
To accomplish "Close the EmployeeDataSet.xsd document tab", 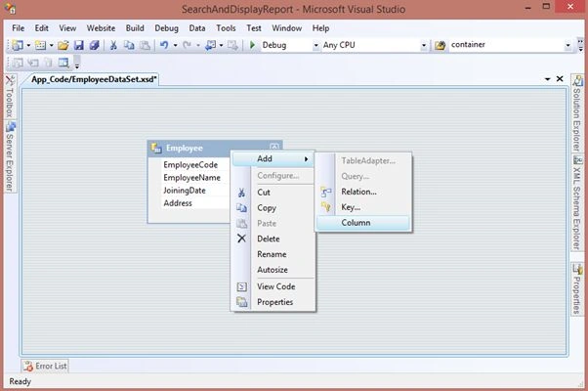I will pyautogui.click(x=560, y=79).
